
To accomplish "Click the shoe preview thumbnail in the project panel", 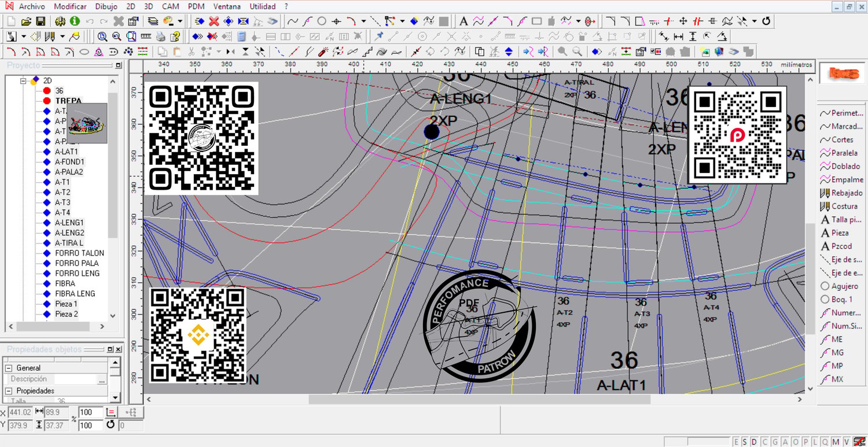I will pyautogui.click(x=88, y=123).
